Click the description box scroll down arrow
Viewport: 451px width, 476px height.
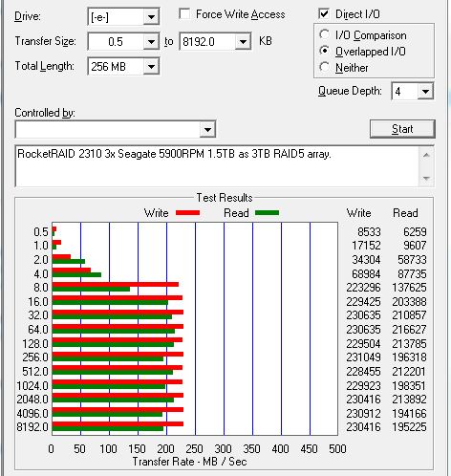[426, 178]
